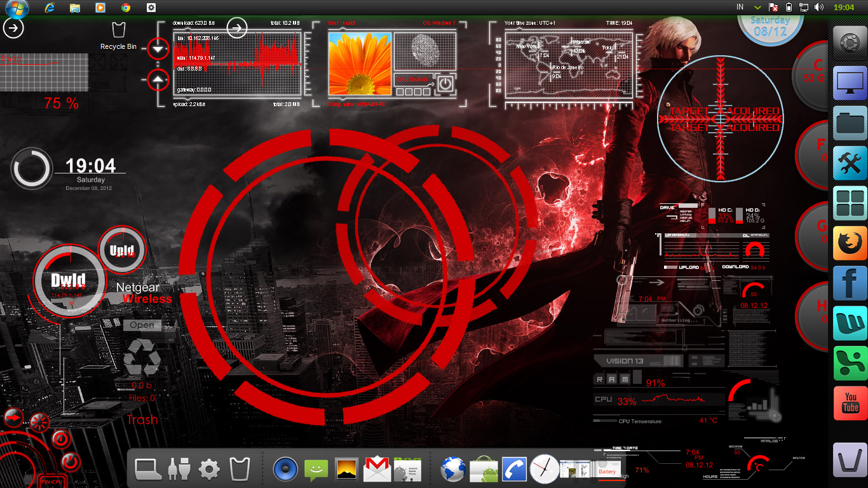Launch Internet Explorer from the top taskbar
The width and height of the screenshot is (868, 488).
(x=49, y=8)
